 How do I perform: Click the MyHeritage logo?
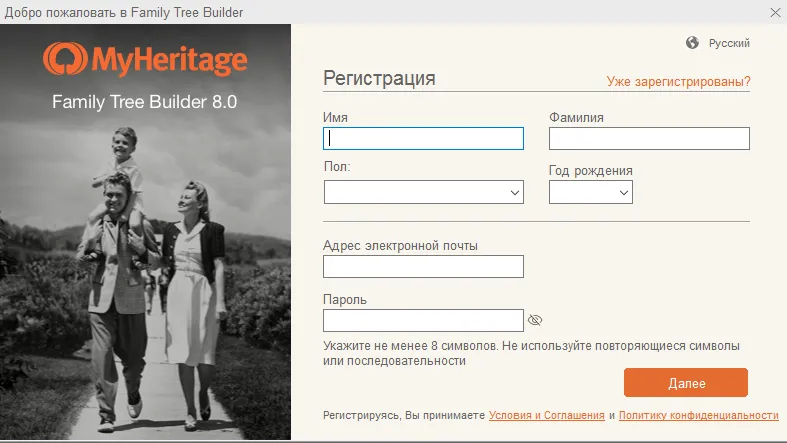[x=145, y=59]
